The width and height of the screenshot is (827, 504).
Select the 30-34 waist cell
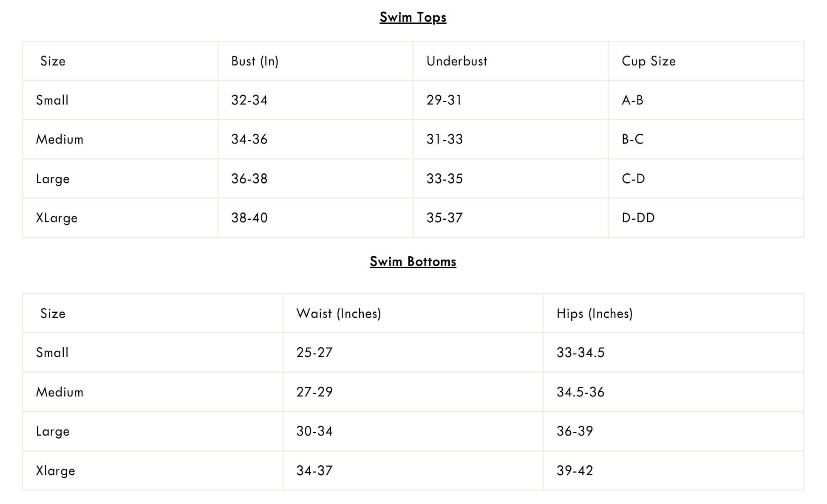(314, 431)
